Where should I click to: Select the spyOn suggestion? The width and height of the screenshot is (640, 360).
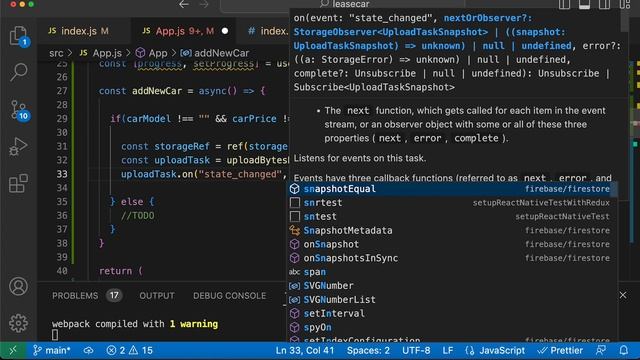click(x=451, y=328)
